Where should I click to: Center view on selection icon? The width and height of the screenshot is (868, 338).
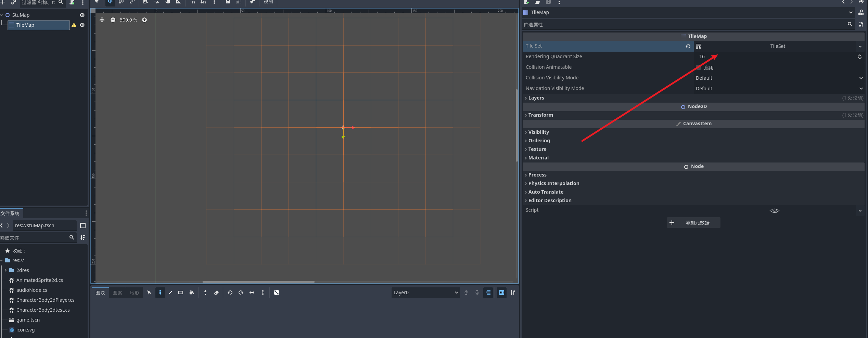pyautogui.click(x=102, y=20)
